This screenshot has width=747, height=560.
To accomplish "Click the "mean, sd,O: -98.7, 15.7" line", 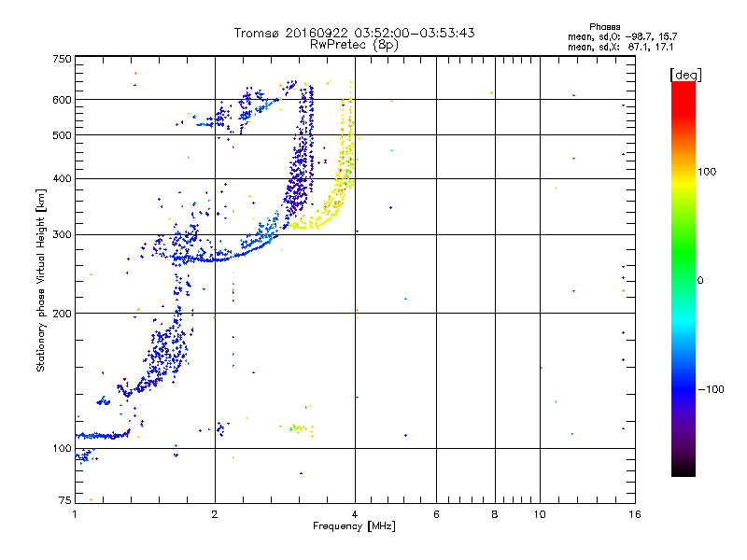I will 622,36.
